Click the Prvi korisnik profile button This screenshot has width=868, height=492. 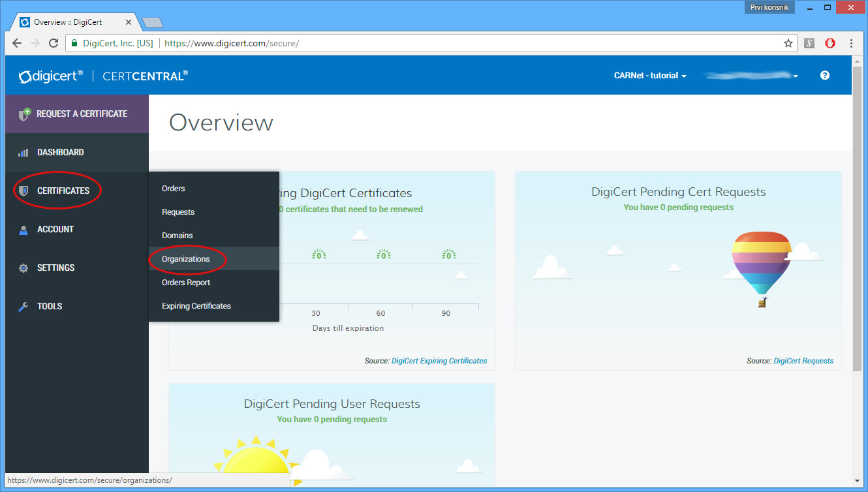(x=769, y=7)
